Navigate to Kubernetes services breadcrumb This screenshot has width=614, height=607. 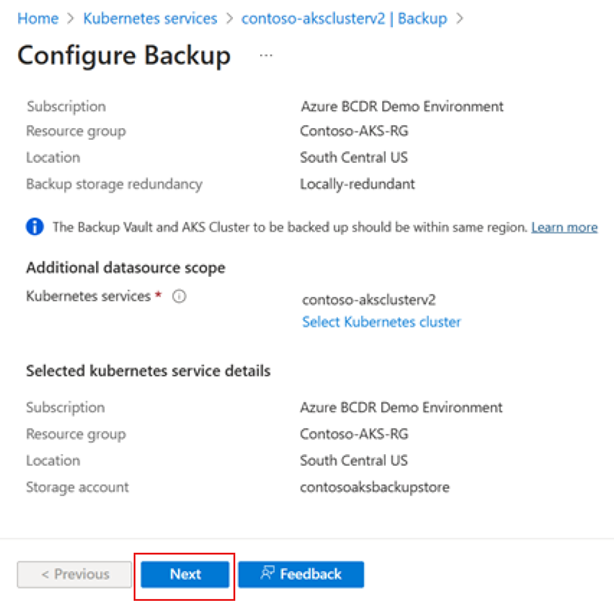coord(150,18)
